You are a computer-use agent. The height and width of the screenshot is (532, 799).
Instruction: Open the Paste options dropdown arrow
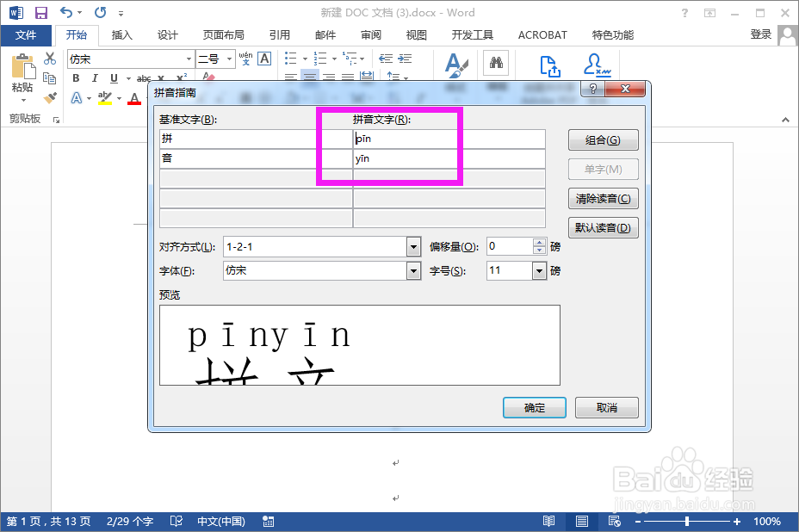pyautogui.click(x=23, y=101)
